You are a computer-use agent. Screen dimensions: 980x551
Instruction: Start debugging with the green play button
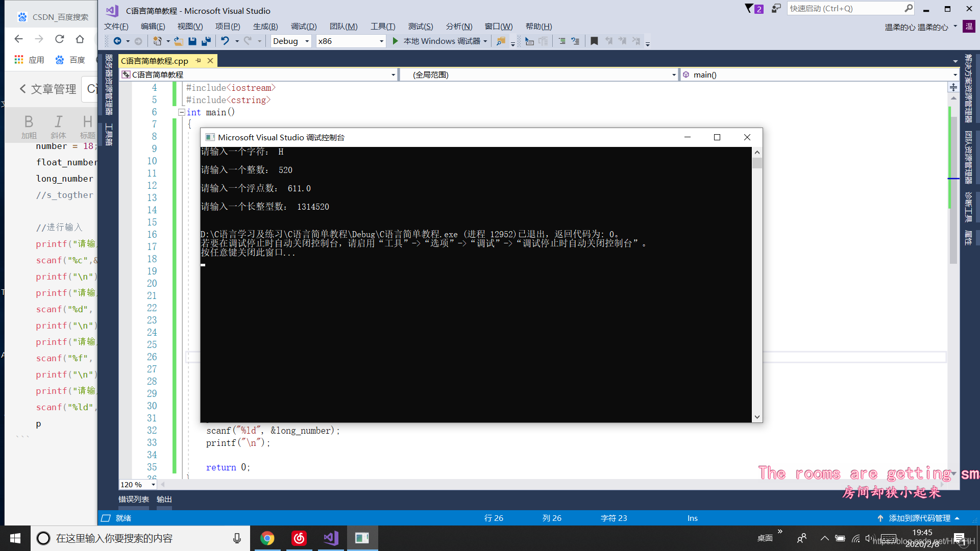pos(395,41)
